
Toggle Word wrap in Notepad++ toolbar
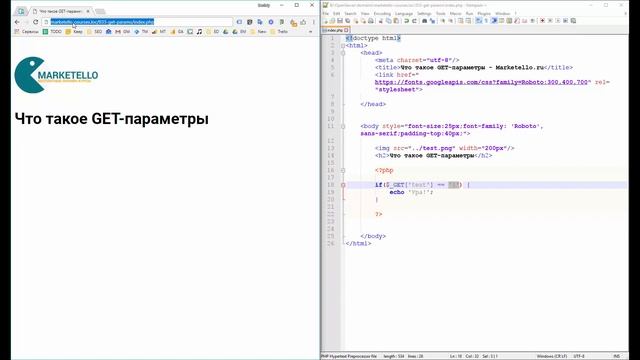478,21
